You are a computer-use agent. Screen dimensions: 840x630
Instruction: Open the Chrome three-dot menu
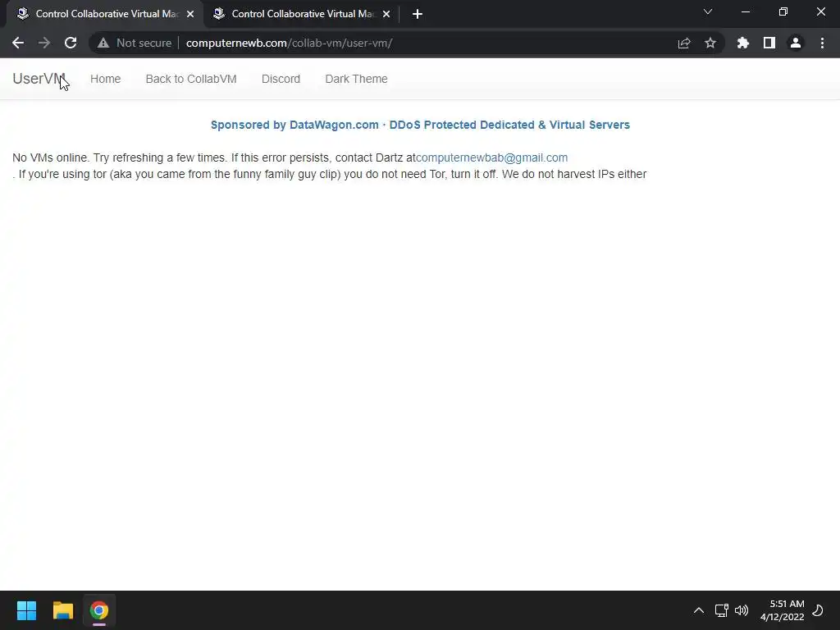[822, 43]
